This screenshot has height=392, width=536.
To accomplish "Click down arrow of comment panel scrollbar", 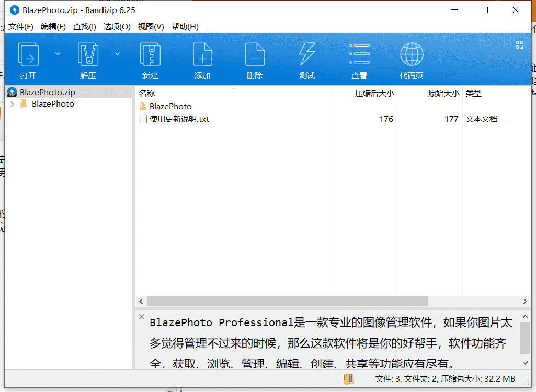I will 525,363.
